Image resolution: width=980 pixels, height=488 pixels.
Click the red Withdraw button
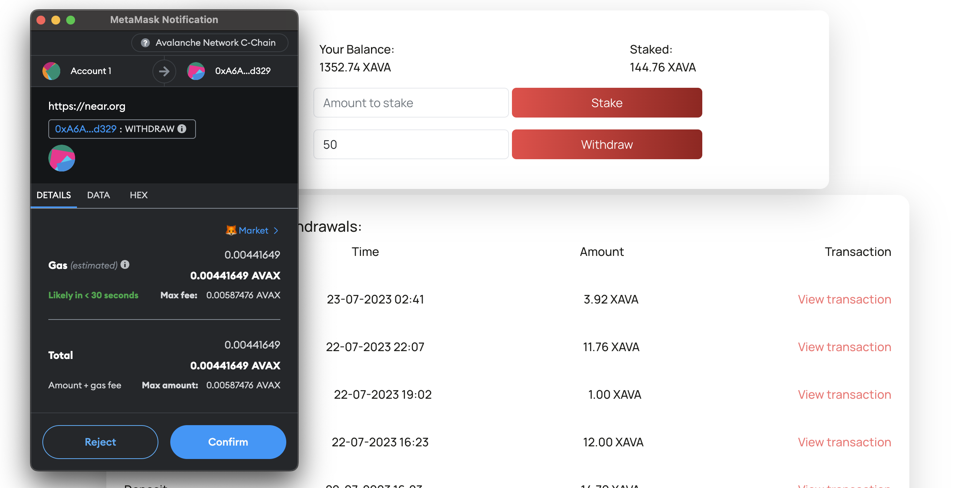[x=607, y=144]
